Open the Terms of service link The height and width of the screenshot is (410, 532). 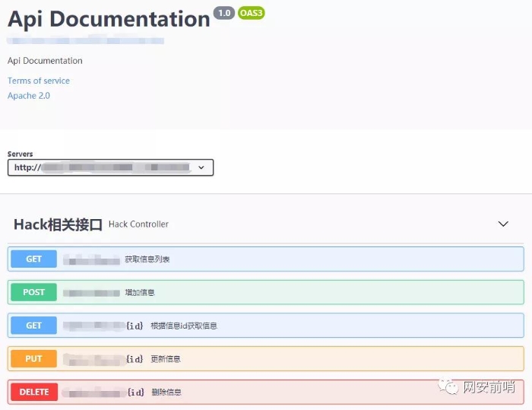coord(39,81)
